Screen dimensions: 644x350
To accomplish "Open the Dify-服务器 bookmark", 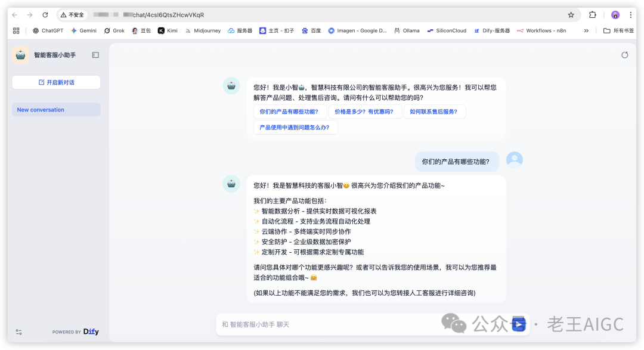I will point(491,30).
